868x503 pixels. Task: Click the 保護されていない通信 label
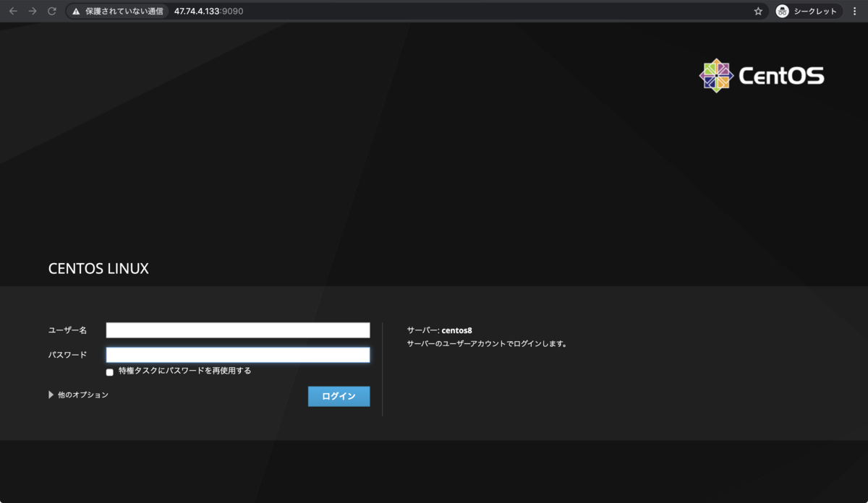click(124, 12)
